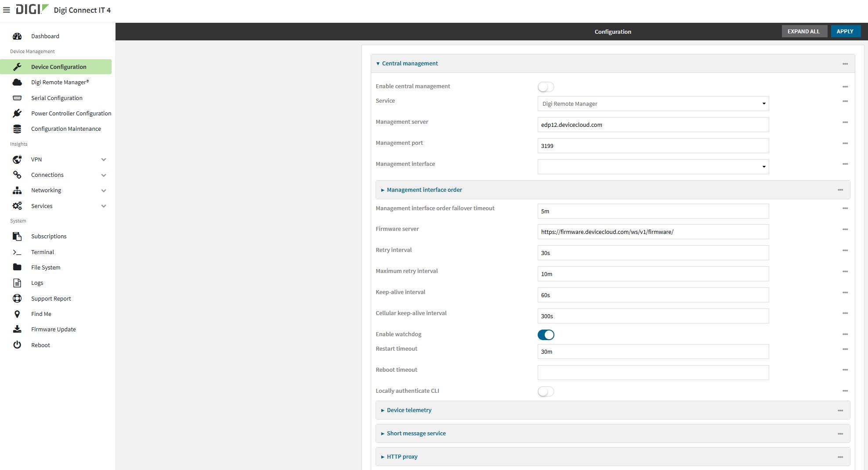Screen dimensions: 868x470
Task: Click the Management server input field
Action: click(653, 125)
